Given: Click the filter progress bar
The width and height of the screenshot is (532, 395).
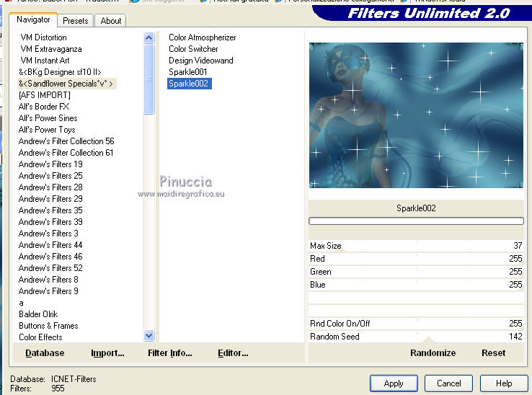Looking at the screenshot, I should 416,221.
